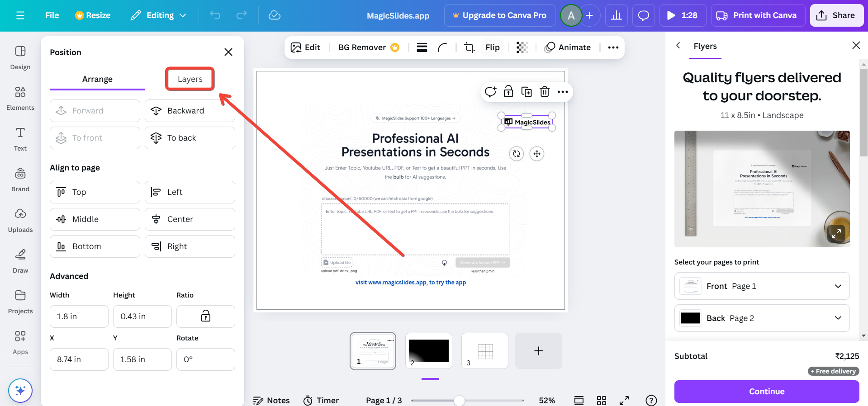The image size is (868, 406).
Task: Switch to the Layers tab
Action: click(190, 79)
